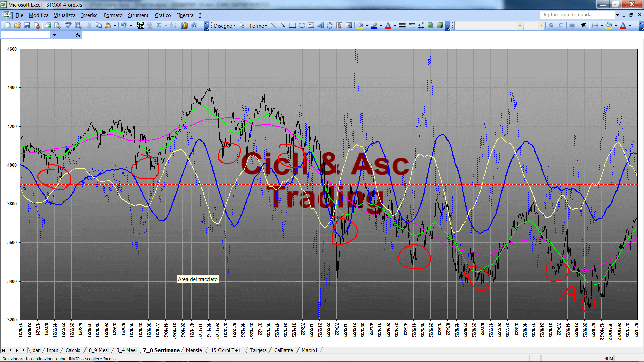
Task: Go to next sheet with tab scroll arrow
Action: [17, 350]
